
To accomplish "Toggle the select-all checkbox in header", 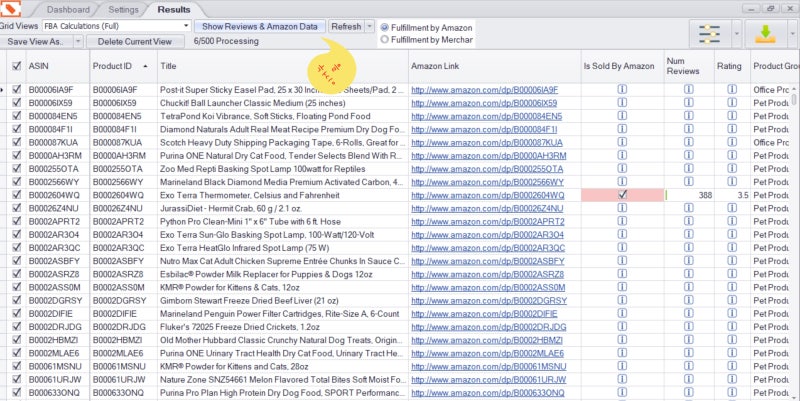I will click(x=16, y=66).
